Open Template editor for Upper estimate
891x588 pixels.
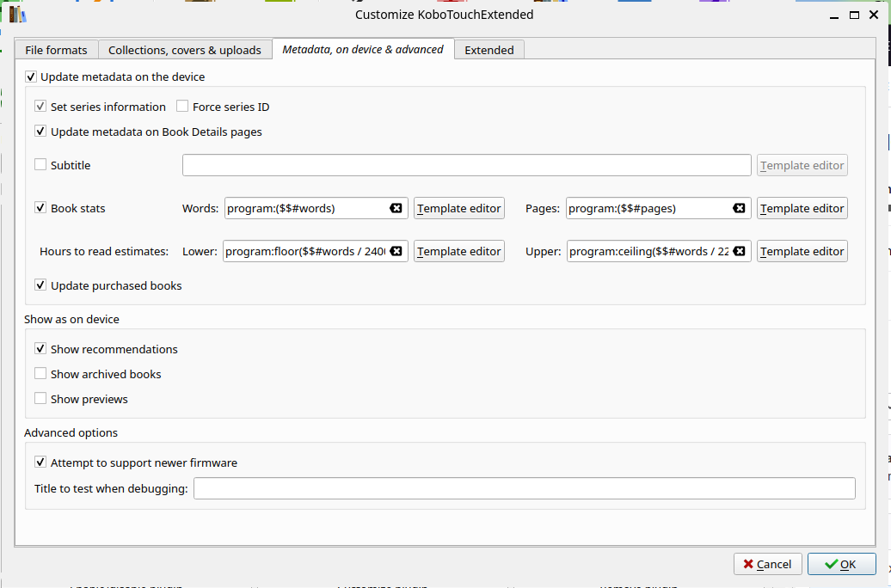[x=802, y=251]
